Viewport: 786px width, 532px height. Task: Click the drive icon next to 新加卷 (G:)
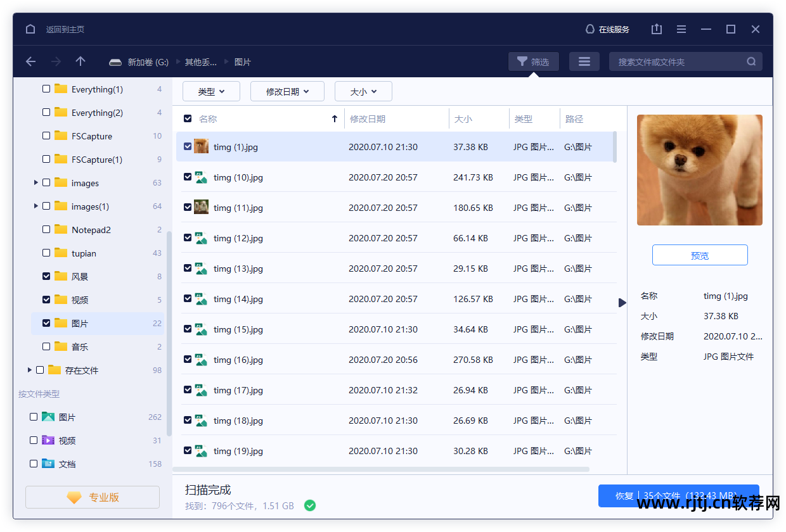115,62
